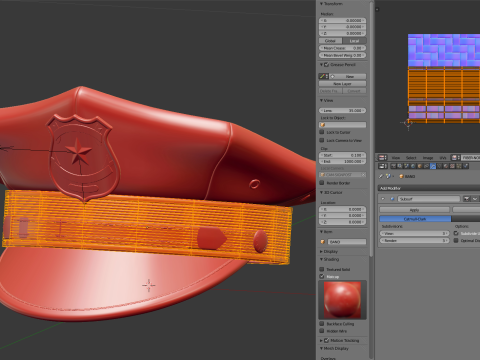Click the grease pencil datablock icon
The height and width of the screenshot is (360, 480).
pyautogui.click(x=324, y=76)
